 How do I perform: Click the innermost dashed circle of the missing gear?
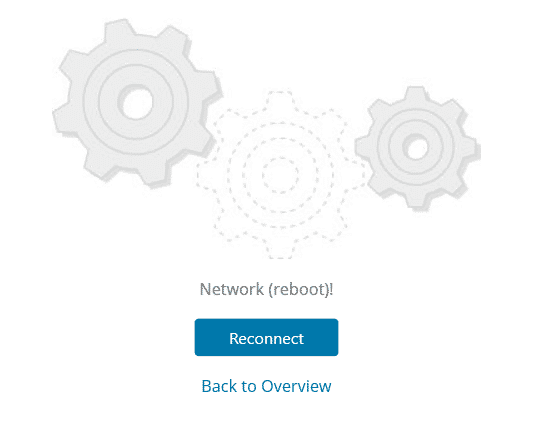[280, 175]
